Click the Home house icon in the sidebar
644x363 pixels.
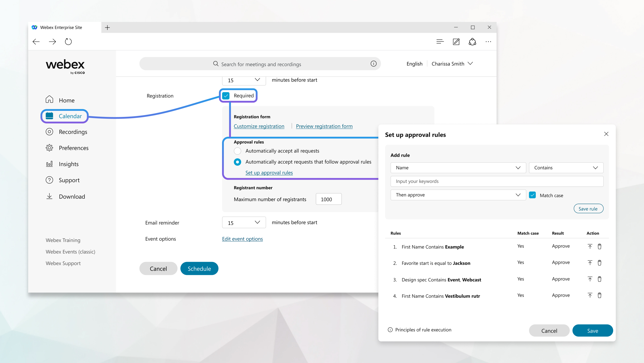tap(49, 99)
